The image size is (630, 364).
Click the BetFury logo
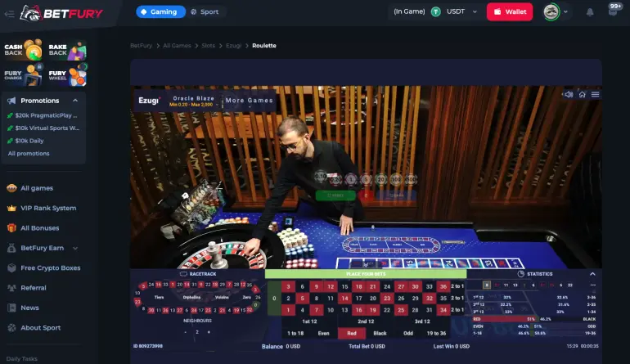[61, 13]
